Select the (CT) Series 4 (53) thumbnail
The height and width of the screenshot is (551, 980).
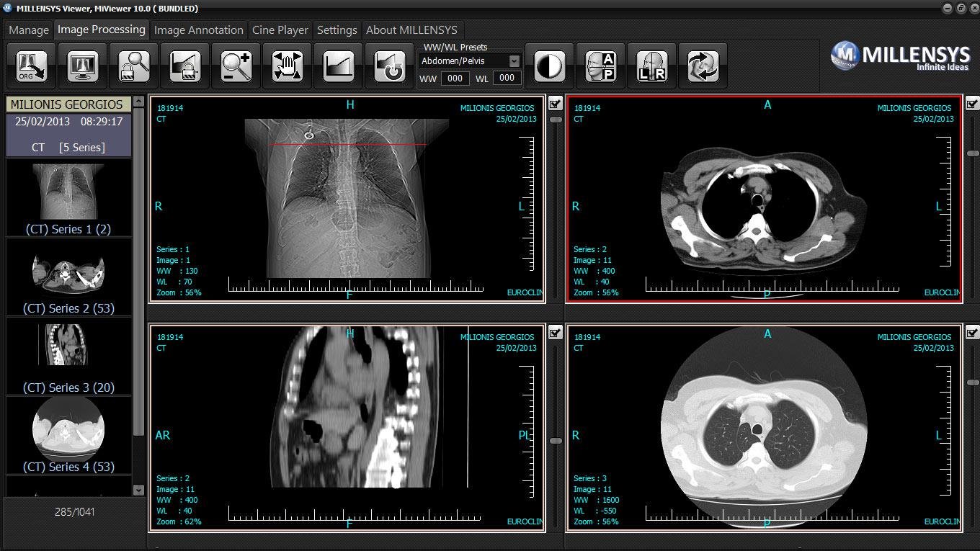coord(68,435)
